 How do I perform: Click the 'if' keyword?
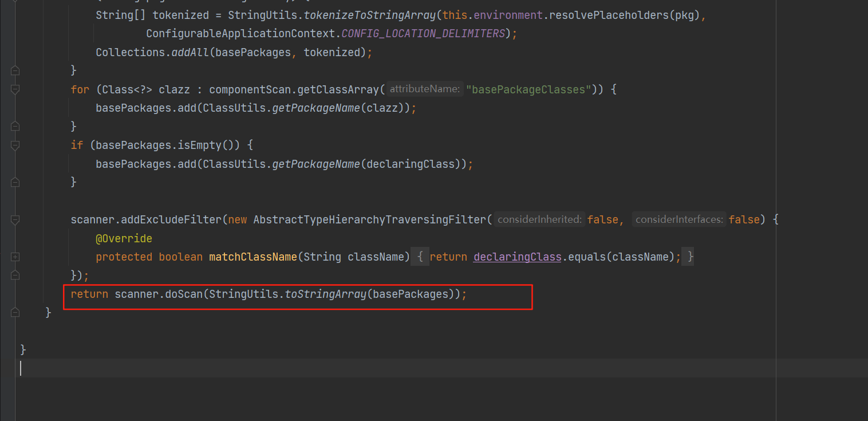[x=77, y=145]
